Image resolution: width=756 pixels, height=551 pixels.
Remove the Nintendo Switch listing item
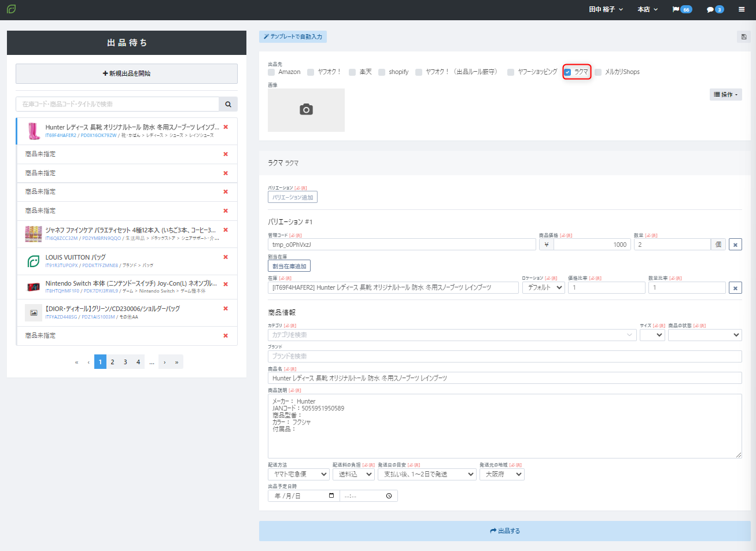pyautogui.click(x=226, y=284)
